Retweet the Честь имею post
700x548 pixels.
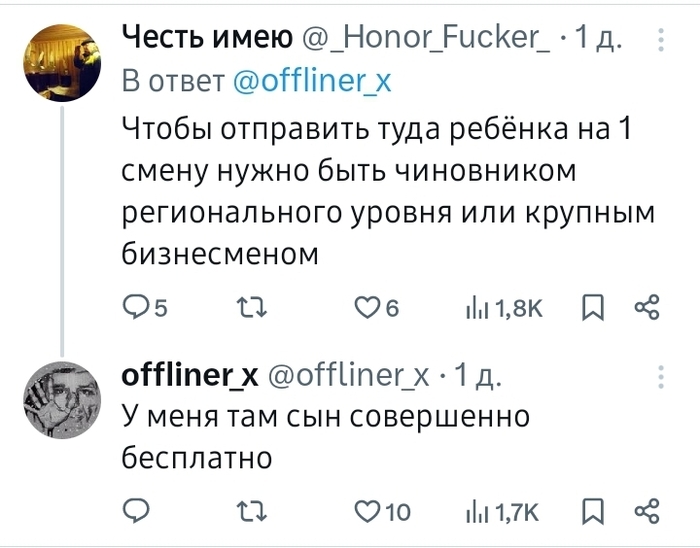coord(244,308)
